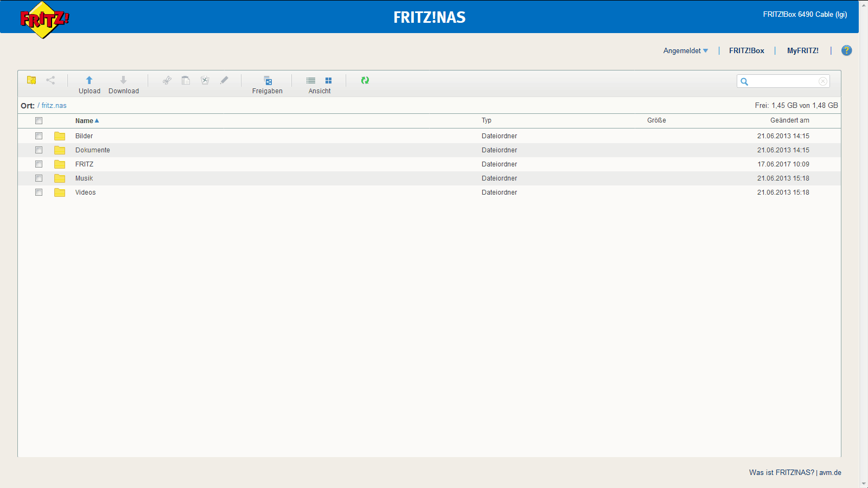Image resolution: width=868 pixels, height=488 pixels.
Task: Click the FRITZ! logo
Action: (44, 20)
